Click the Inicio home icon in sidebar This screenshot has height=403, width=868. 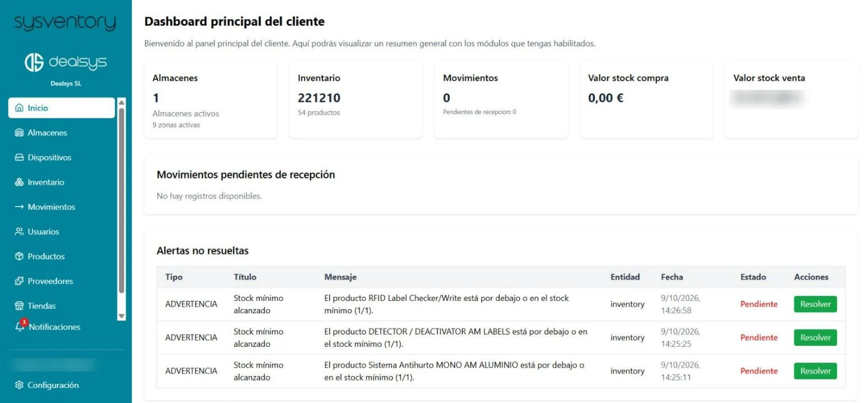[x=19, y=108]
